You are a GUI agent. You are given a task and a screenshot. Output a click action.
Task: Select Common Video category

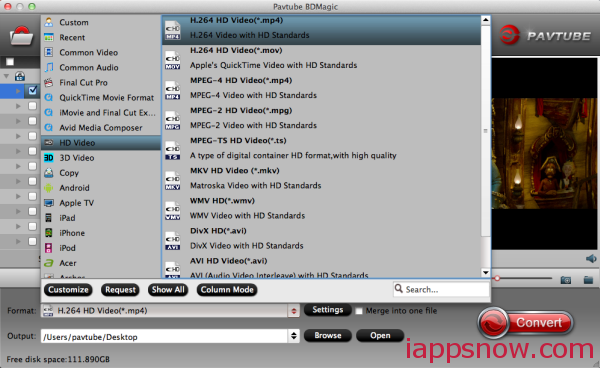point(101,52)
